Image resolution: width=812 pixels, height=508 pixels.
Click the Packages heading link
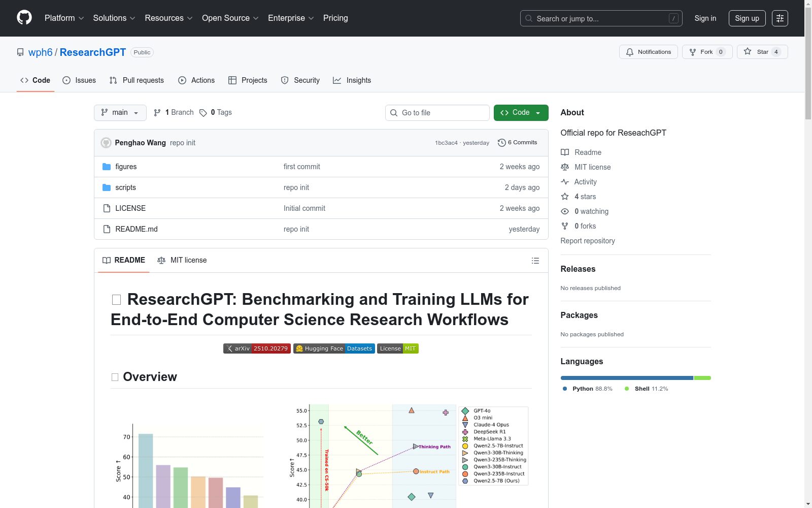(579, 315)
